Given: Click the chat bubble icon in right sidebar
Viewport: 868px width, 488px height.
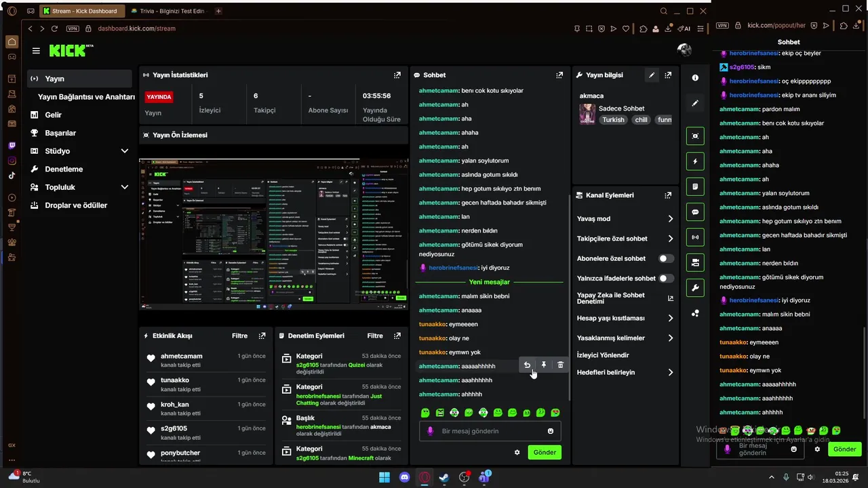Looking at the screenshot, I should tap(695, 212).
